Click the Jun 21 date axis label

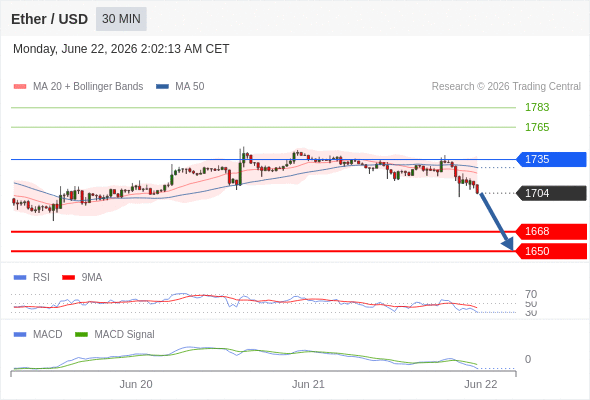(308, 384)
